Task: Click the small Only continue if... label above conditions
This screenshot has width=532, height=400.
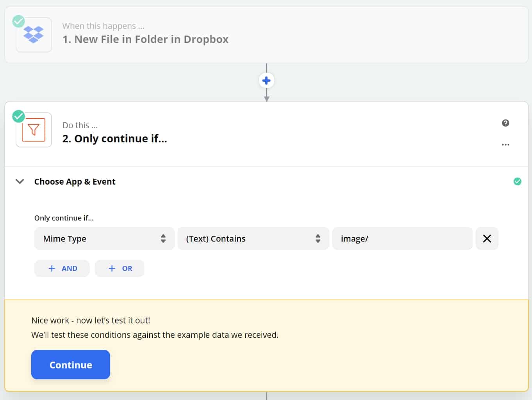Action: pyautogui.click(x=64, y=218)
